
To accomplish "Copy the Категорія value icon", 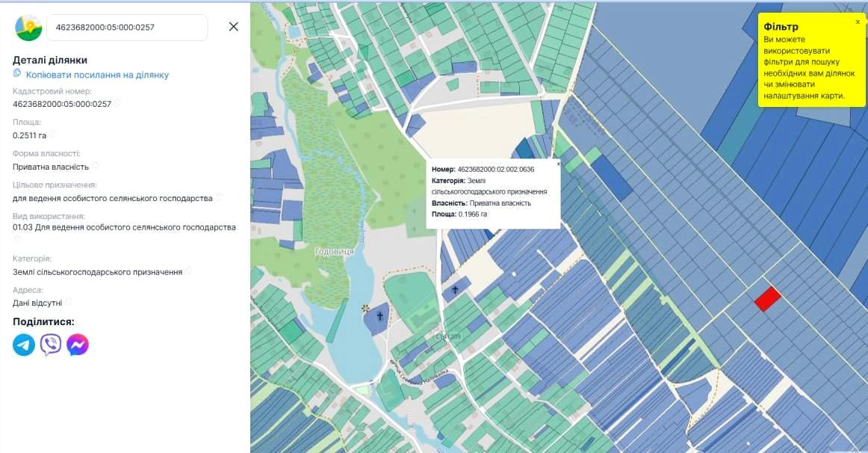I will click(189, 271).
